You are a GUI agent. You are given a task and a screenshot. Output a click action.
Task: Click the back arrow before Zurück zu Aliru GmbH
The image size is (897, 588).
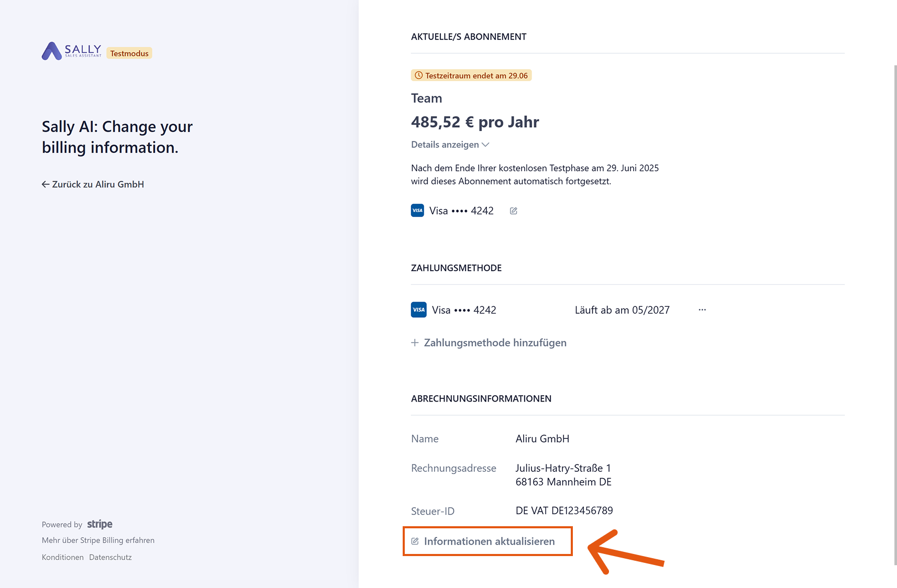pos(46,184)
